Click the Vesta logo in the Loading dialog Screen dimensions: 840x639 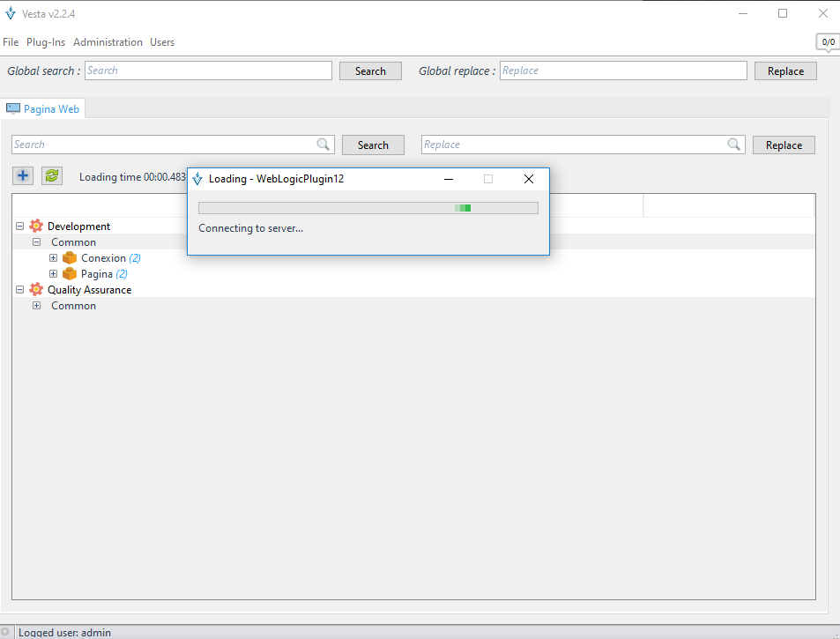(197, 178)
